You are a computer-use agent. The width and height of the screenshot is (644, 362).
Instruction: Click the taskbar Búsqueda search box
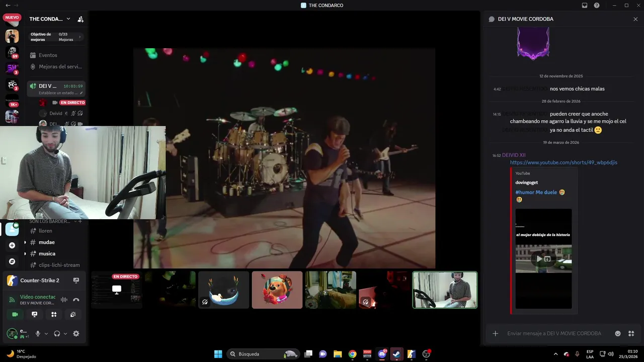263,354
